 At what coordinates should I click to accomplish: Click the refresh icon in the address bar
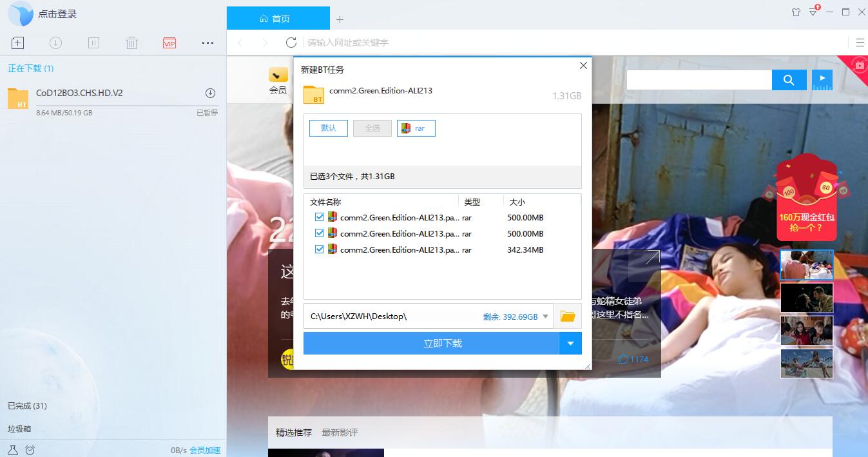coord(291,43)
